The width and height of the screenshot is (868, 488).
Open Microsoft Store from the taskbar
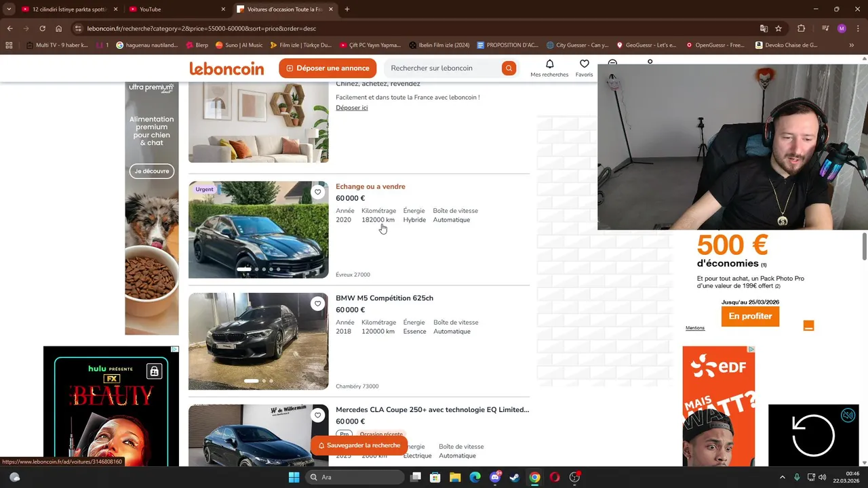[435, 477]
